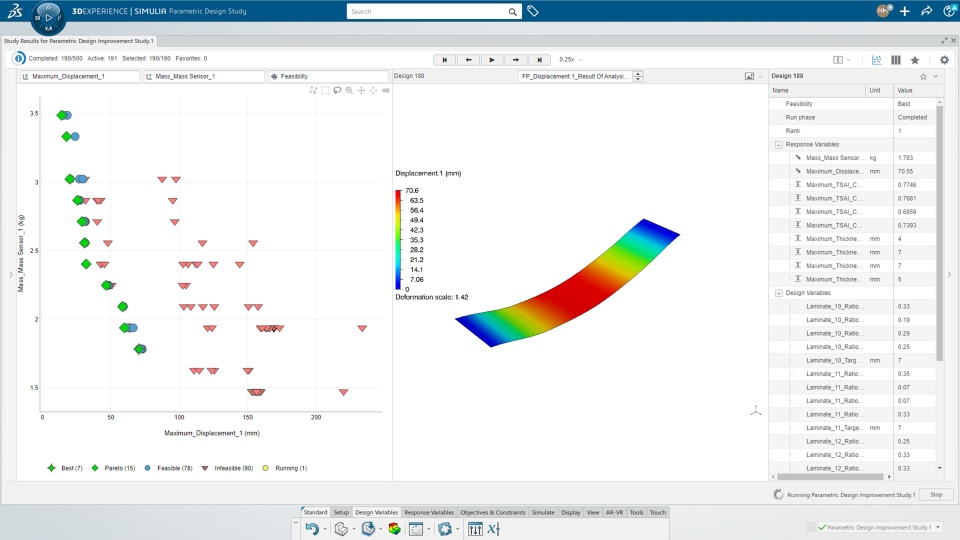Toggle Running (1) legend entry

(x=285, y=468)
